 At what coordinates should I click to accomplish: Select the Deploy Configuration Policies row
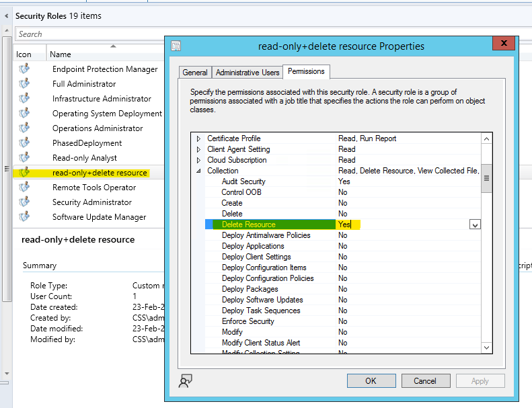343,278
